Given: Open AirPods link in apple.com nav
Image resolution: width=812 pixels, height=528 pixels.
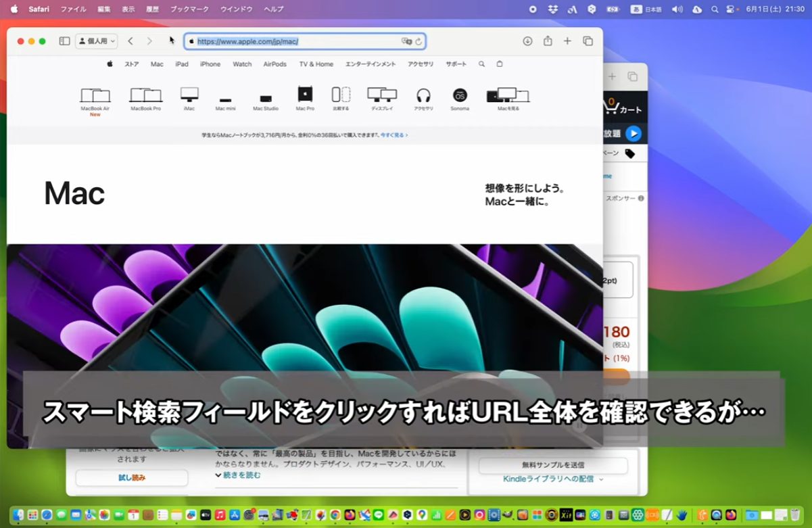Looking at the screenshot, I should point(275,64).
